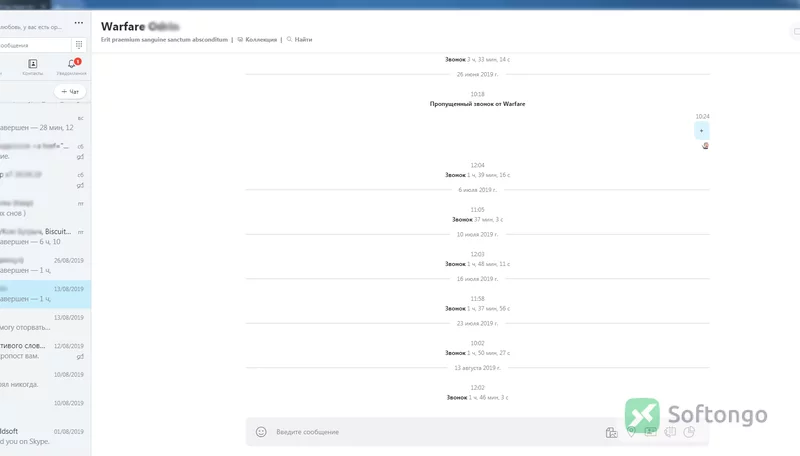Click call entry Звонок 1 ч, 48 мин, 11 с
This screenshot has height=456, width=800.
pyautogui.click(x=477, y=264)
